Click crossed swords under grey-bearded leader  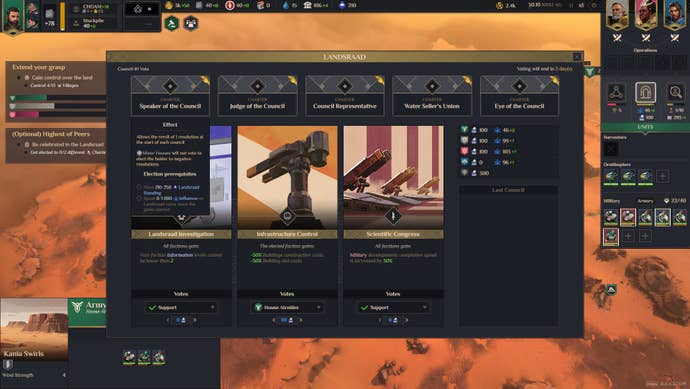pyautogui.click(x=617, y=38)
